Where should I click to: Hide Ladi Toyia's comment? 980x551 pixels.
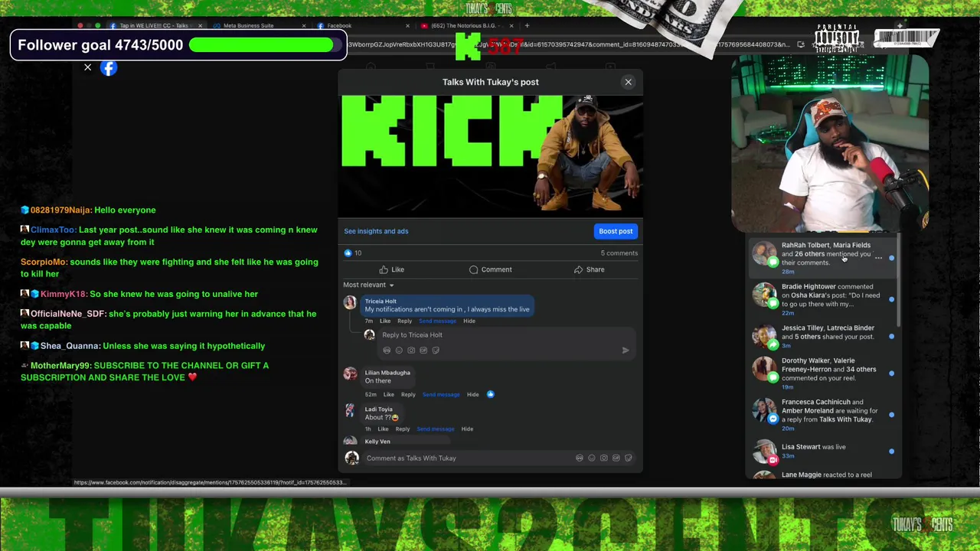tap(467, 429)
